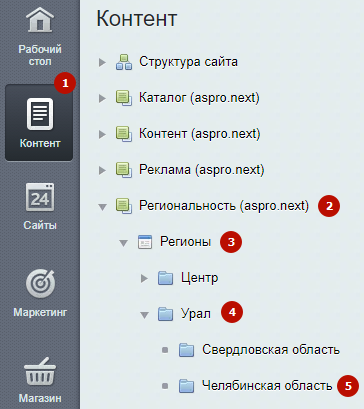This screenshot has height=409, width=364.
Task: Collapse the Региональность (aspro.next) node
Action: click(102, 207)
